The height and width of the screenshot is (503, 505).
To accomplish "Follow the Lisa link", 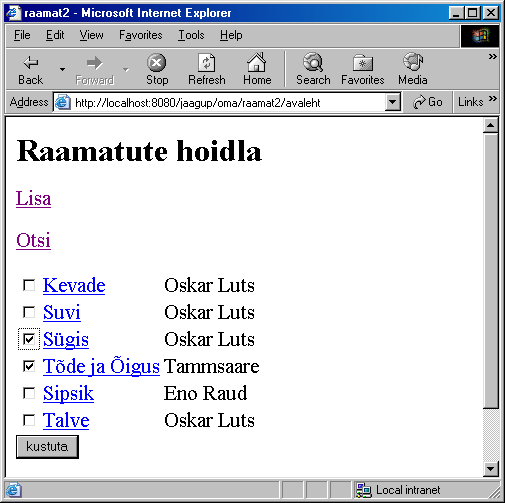I will pyautogui.click(x=33, y=198).
